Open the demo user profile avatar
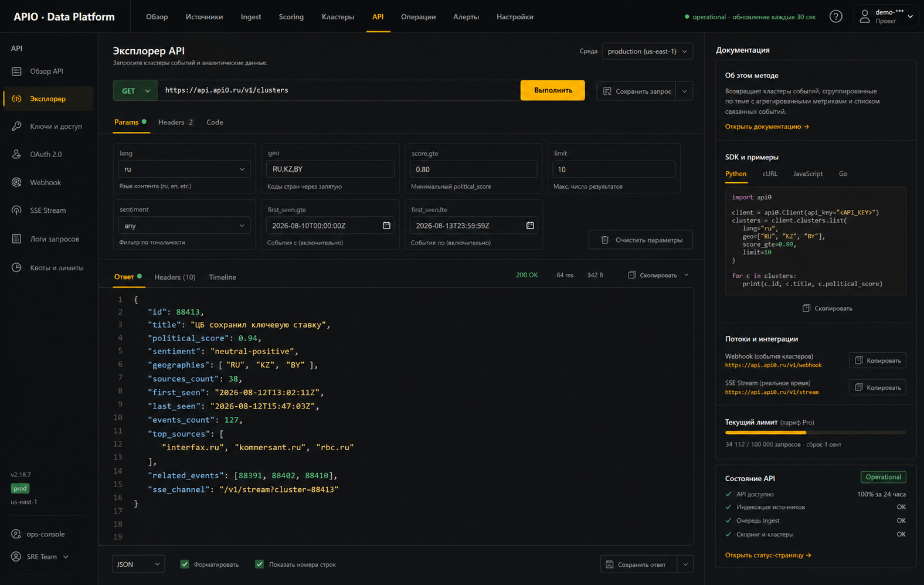The width and height of the screenshot is (924, 585). click(x=864, y=17)
